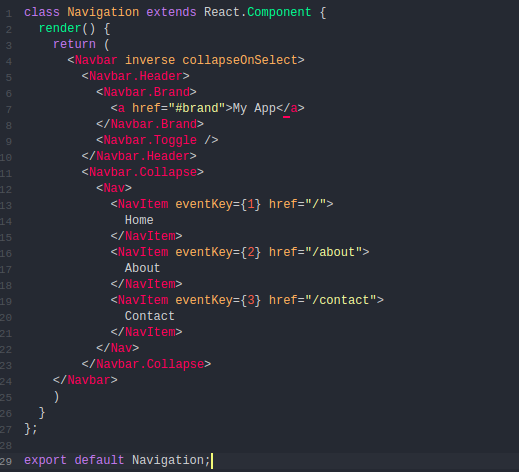
Task: Click the "/about" href string
Action: [333, 252]
